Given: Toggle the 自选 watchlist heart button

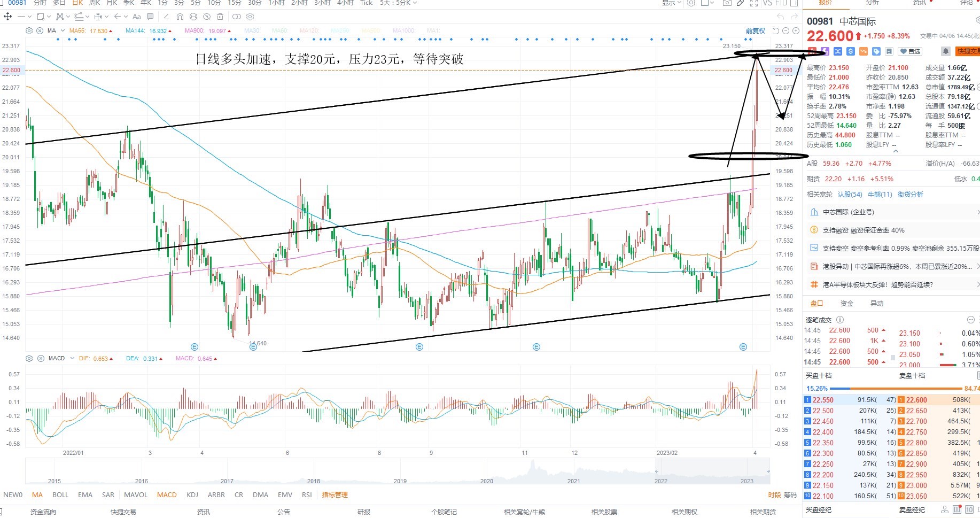Looking at the screenshot, I should [x=911, y=51].
